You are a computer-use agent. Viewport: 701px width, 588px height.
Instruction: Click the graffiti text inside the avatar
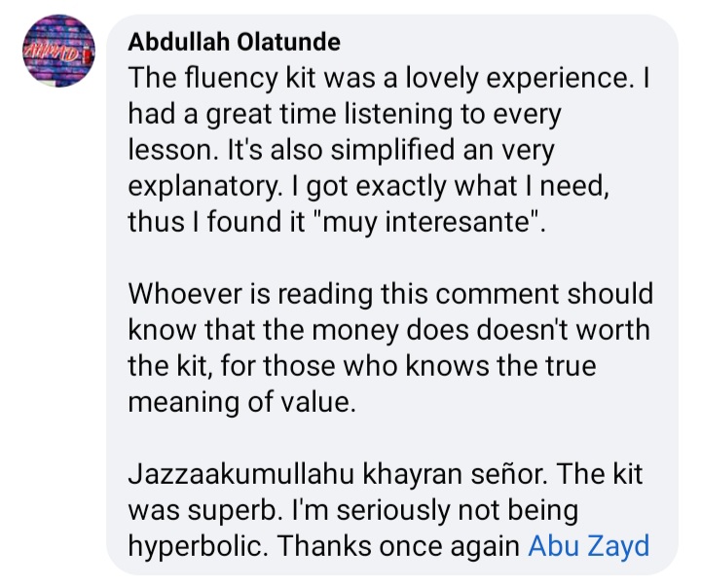pyautogui.click(x=54, y=51)
